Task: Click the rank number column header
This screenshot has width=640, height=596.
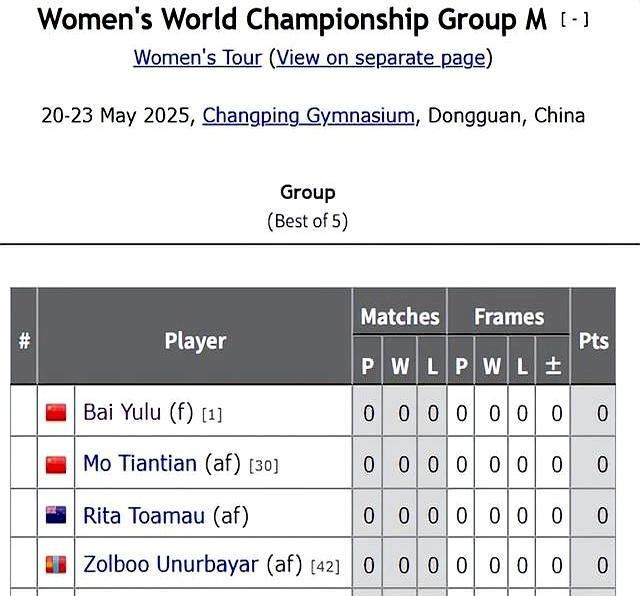Action: pyautogui.click(x=24, y=340)
